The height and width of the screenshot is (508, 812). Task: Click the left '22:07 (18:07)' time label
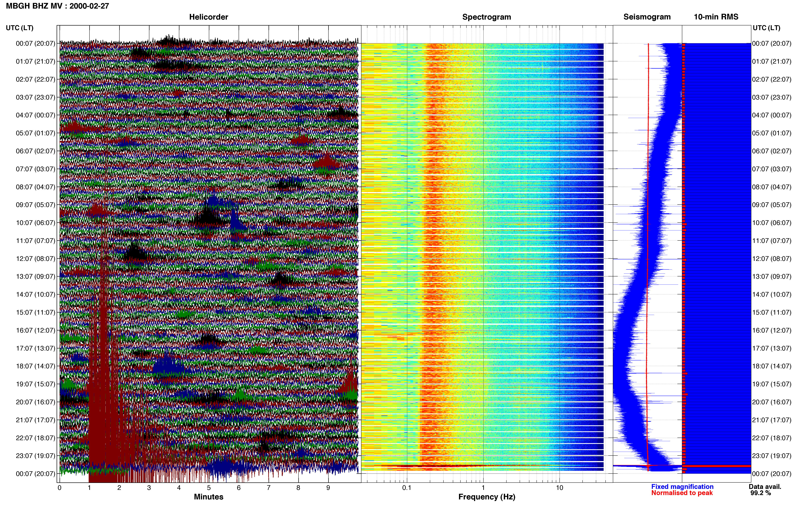(35, 438)
